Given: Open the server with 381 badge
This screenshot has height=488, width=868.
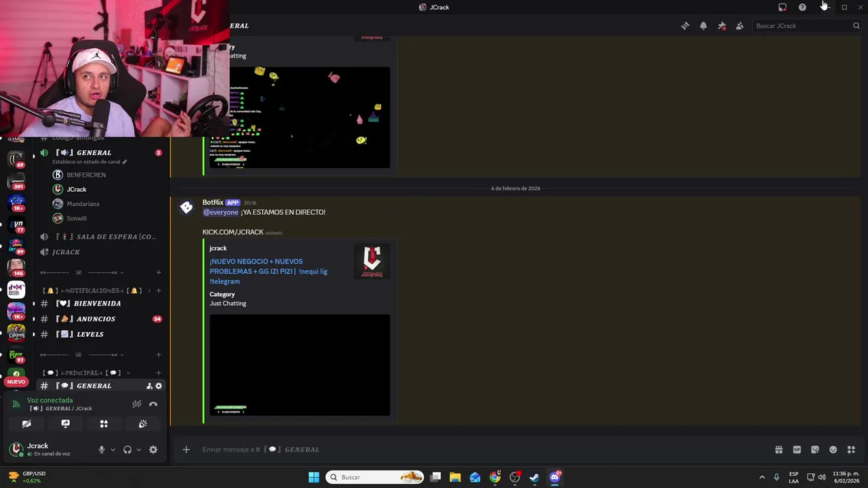Looking at the screenshot, I should [x=16, y=181].
